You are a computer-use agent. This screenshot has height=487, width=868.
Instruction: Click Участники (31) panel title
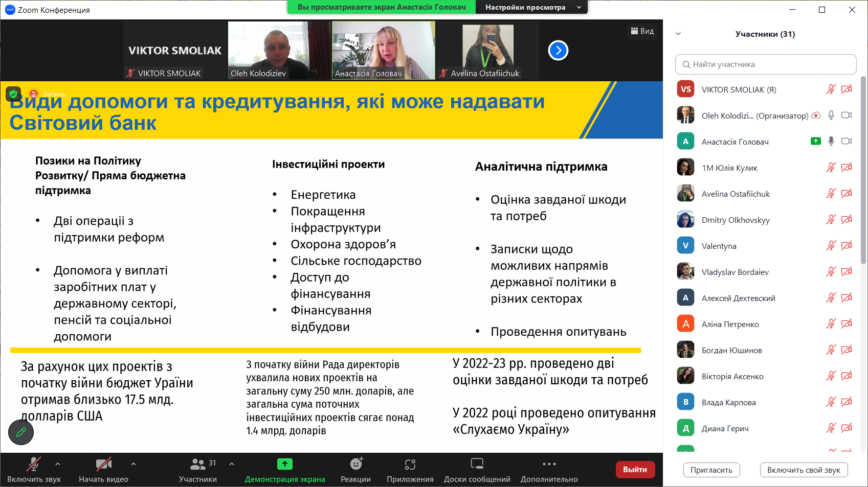pyautogui.click(x=765, y=34)
